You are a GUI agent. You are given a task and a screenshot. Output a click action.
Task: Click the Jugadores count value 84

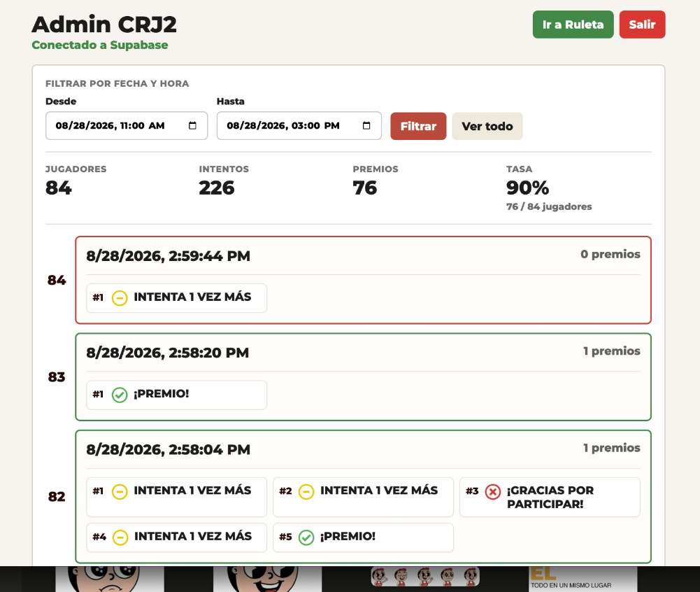click(59, 188)
